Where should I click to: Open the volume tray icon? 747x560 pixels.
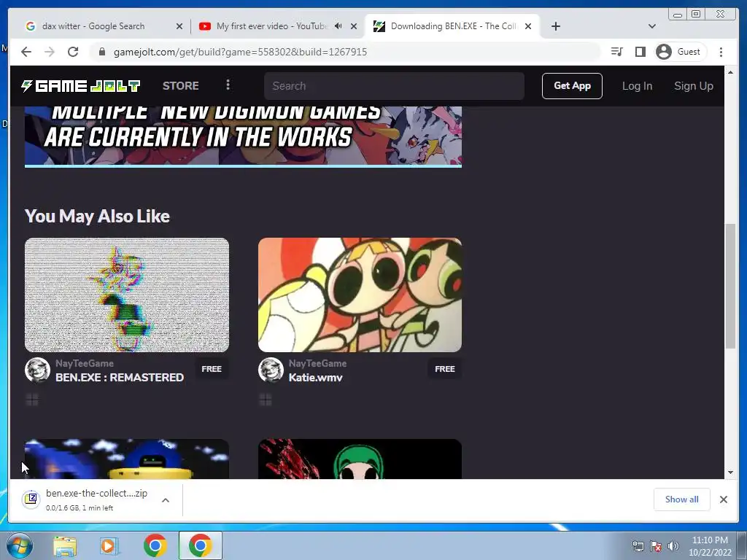(x=673, y=546)
